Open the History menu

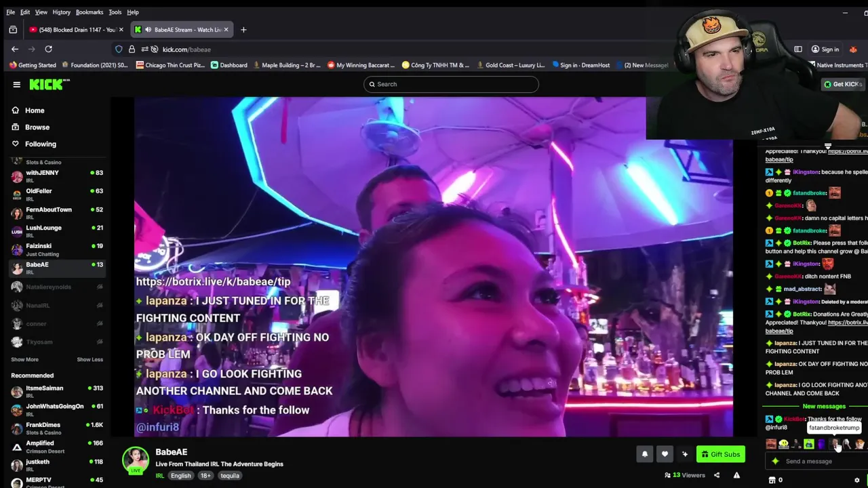pyautogui.click(x=61, y=12)
